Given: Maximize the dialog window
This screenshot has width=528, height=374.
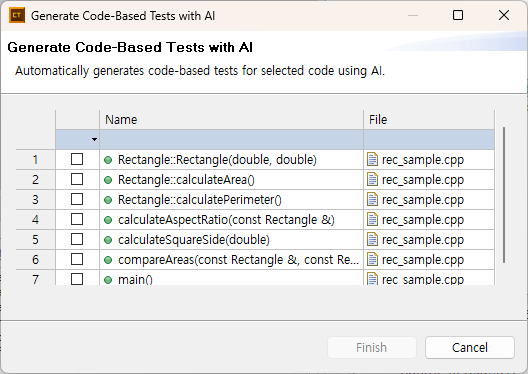Looking at the screenshot, I should [x=458, y=15].
